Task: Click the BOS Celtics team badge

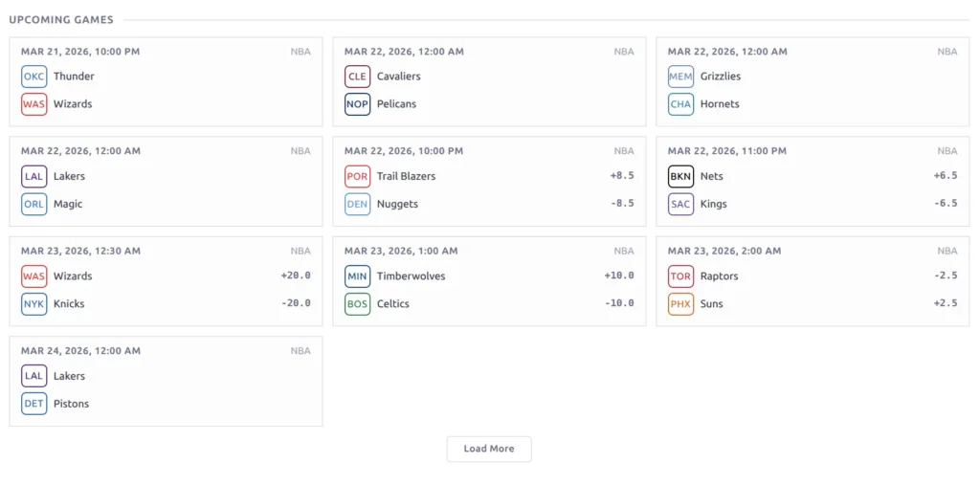Action: pyautogui.click(x=358, y=304)
